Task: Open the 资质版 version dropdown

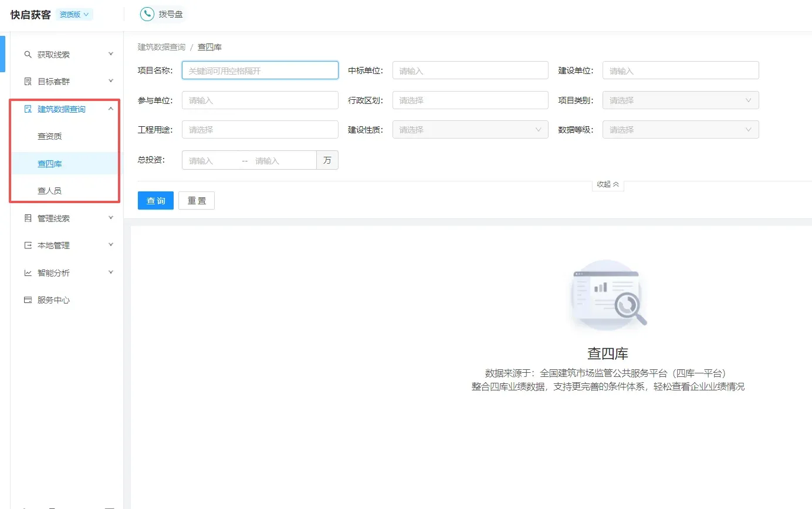Action: click(75, 15)
